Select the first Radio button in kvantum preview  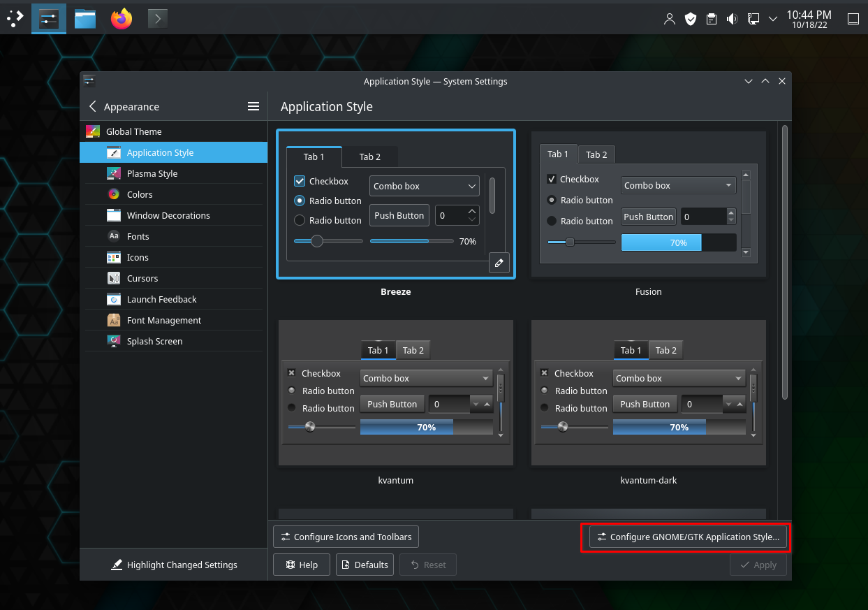[291, 391]
